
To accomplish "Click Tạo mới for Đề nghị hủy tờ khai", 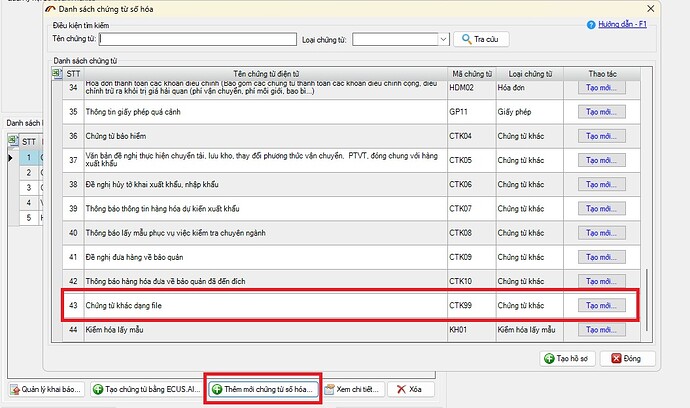I will pyautogui.click(x=602, y=184).
